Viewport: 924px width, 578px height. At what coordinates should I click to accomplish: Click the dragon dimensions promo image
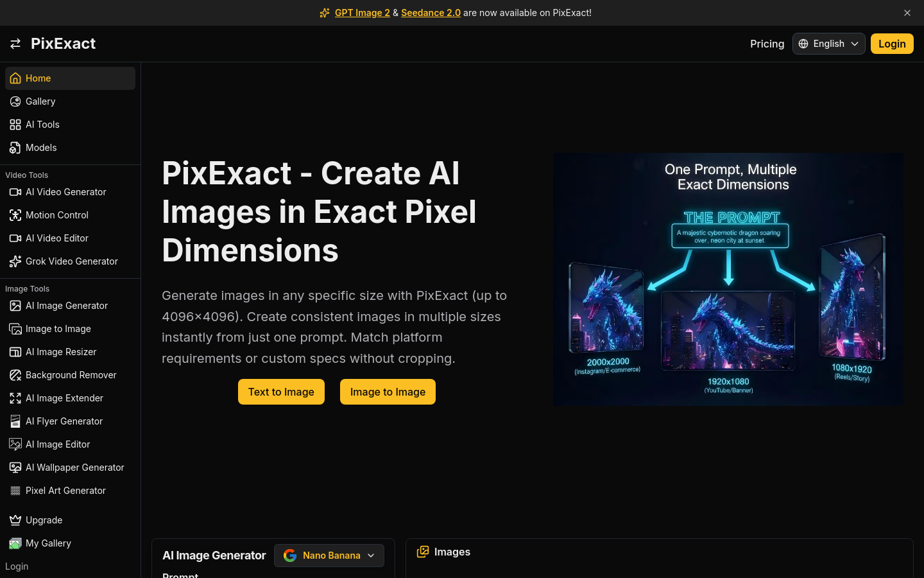[728, 279]
